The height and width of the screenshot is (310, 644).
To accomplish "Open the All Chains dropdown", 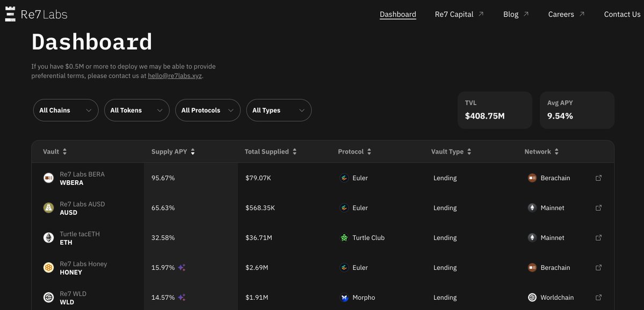I will (65, 110).
